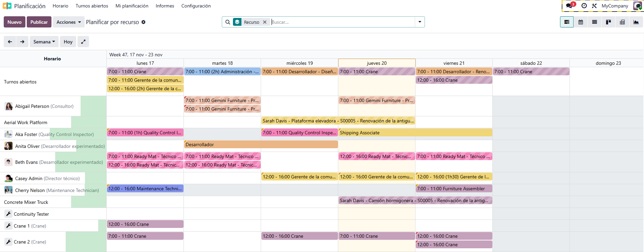Open the Informes menu
The width and height of the screenshot is (644, 252).
(165, 6)
